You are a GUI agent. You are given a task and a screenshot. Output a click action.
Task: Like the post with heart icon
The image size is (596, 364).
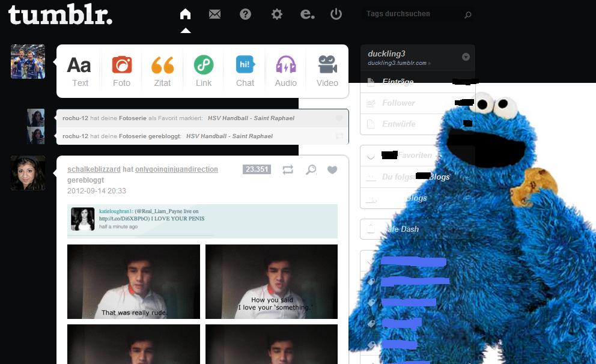[x=332, y=169]
